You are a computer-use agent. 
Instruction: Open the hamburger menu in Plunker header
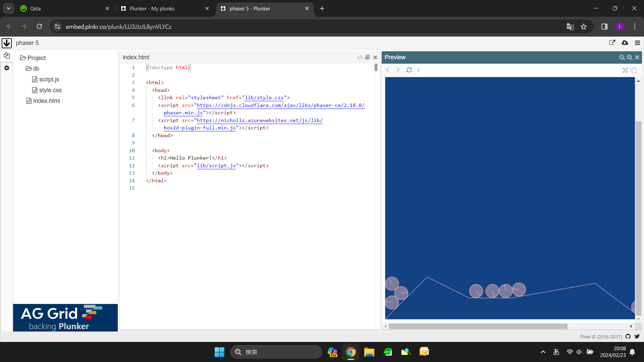[x=638, y=43]
